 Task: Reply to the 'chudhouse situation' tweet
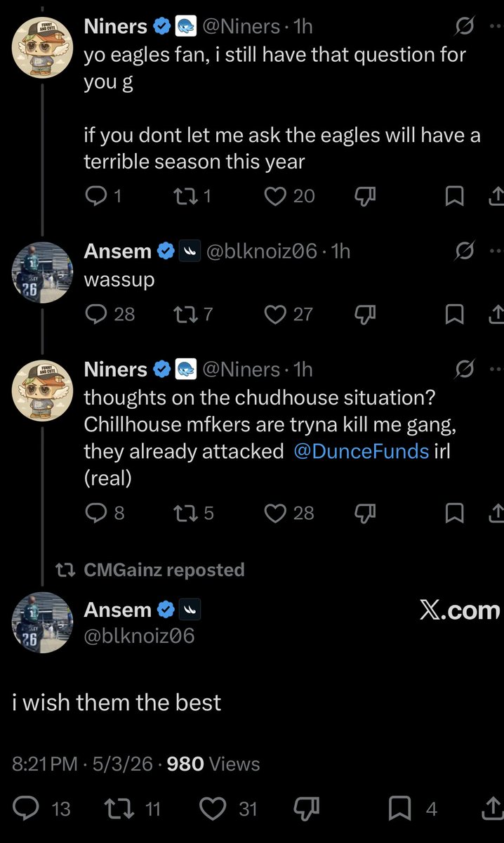tap(95, 514)
